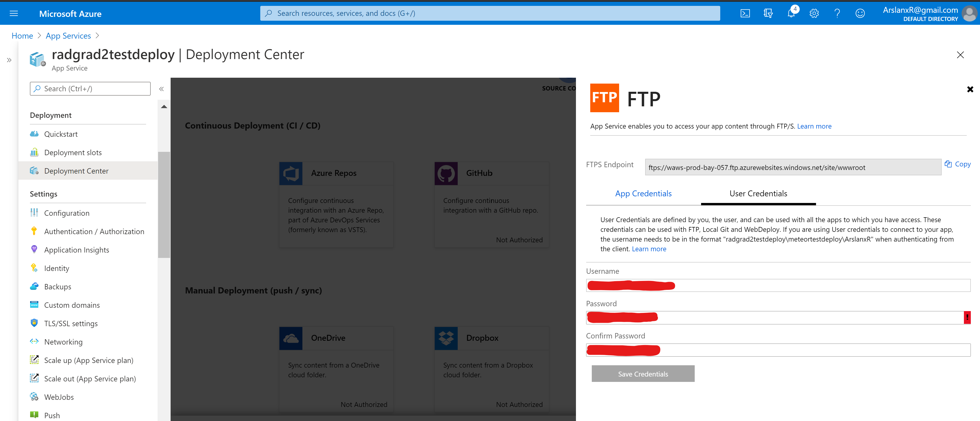Image resolution: width=980 pixels, height=421 pixels.
Task: Click the Password field
Action: coord(778,317)
